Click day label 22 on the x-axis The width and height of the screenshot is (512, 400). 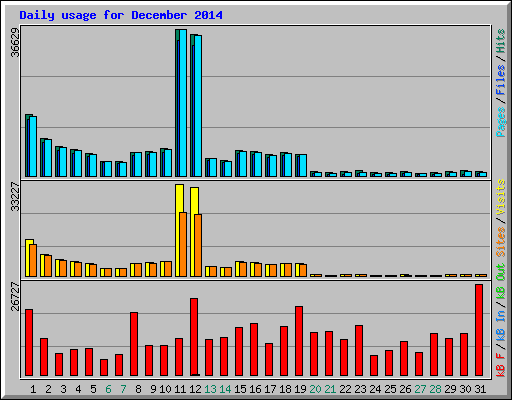345,389
